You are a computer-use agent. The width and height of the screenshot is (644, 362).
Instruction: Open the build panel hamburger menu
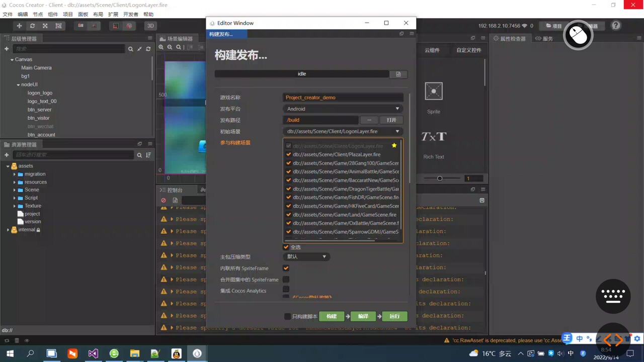tap(412, 34)
